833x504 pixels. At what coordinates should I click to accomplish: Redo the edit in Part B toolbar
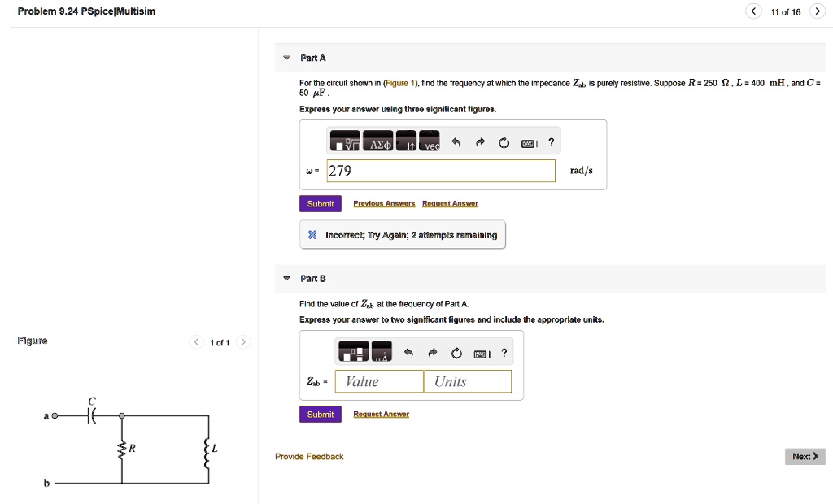click(x=433, y=353)
